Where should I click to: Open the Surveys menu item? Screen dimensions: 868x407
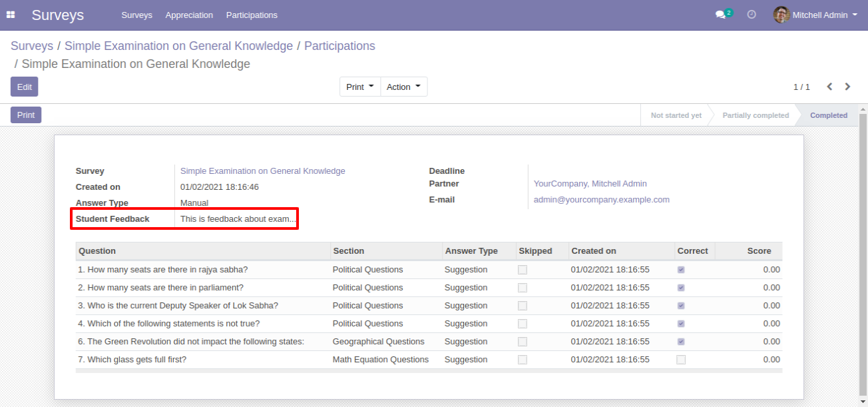136,15
